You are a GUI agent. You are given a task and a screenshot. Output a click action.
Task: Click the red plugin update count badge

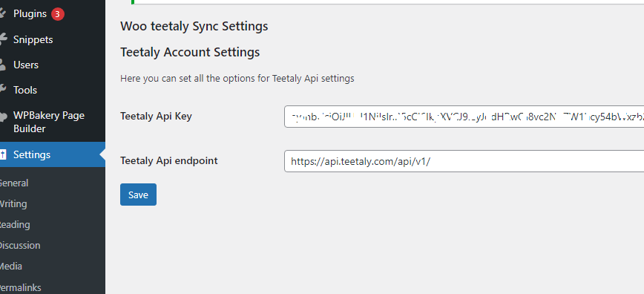58,14
